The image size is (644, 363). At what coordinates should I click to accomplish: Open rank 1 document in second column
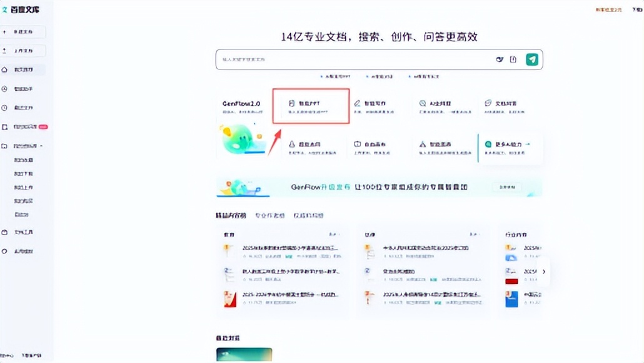426,248
